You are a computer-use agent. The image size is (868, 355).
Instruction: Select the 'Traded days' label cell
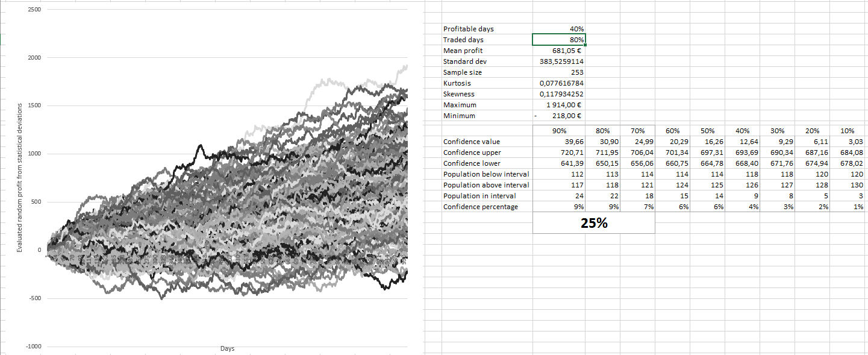(487, 40)
